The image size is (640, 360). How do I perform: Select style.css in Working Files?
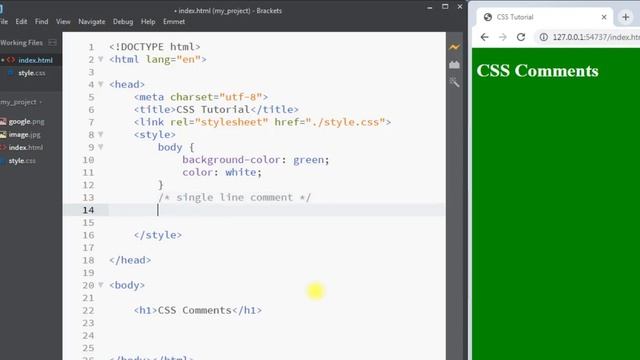pos(32,73)
